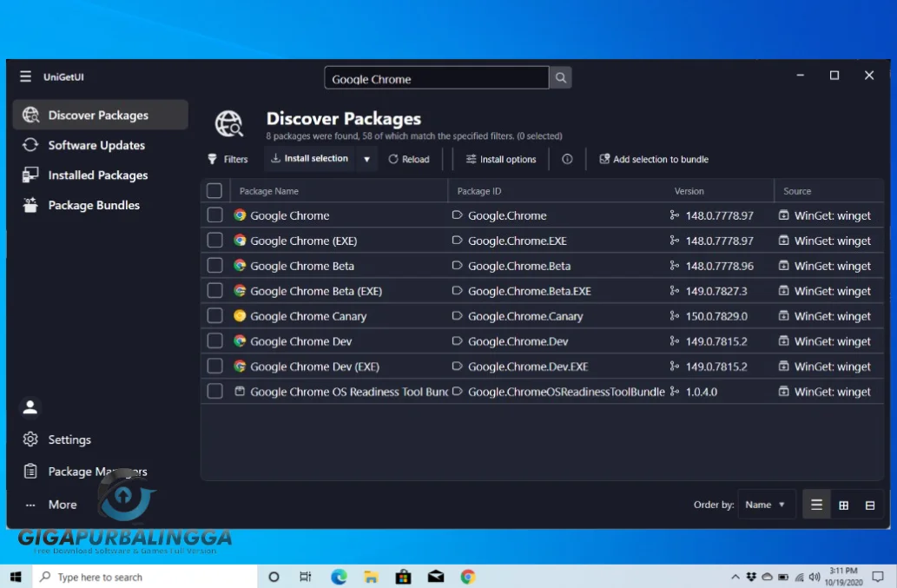Select Google.Chrome.Canary package ID
This screenshot has height=588, width=897.
525,316
